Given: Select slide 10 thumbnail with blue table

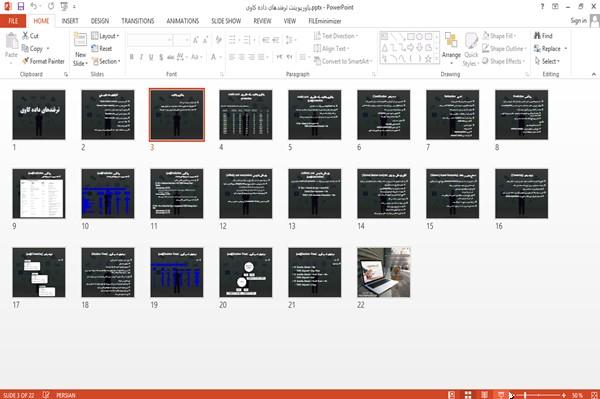Looking at the screenshot, I should 108,193.
